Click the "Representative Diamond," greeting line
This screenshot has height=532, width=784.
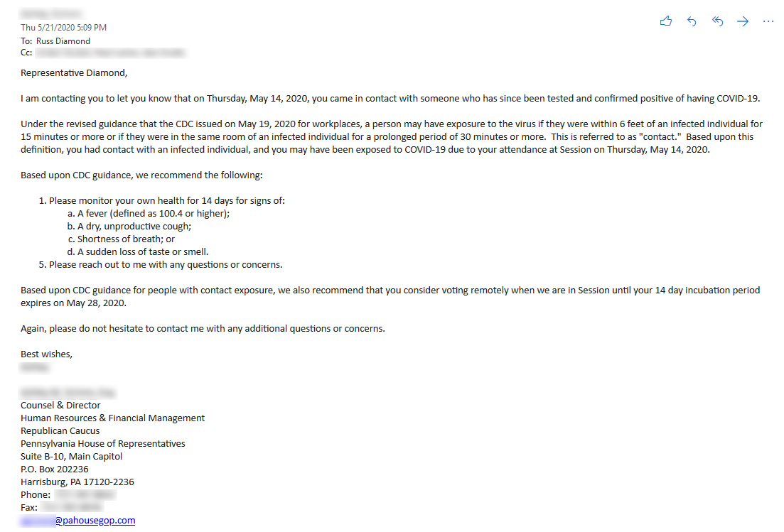pos(74,72)
